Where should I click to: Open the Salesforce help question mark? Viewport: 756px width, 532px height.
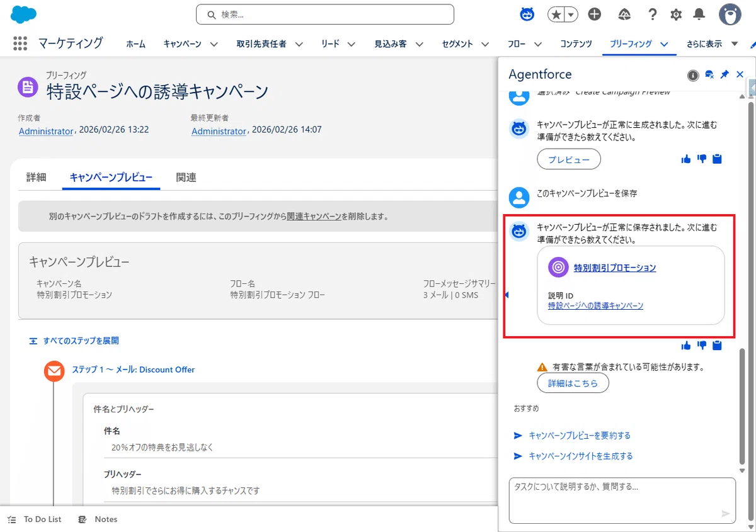click(x=653, y=14)
